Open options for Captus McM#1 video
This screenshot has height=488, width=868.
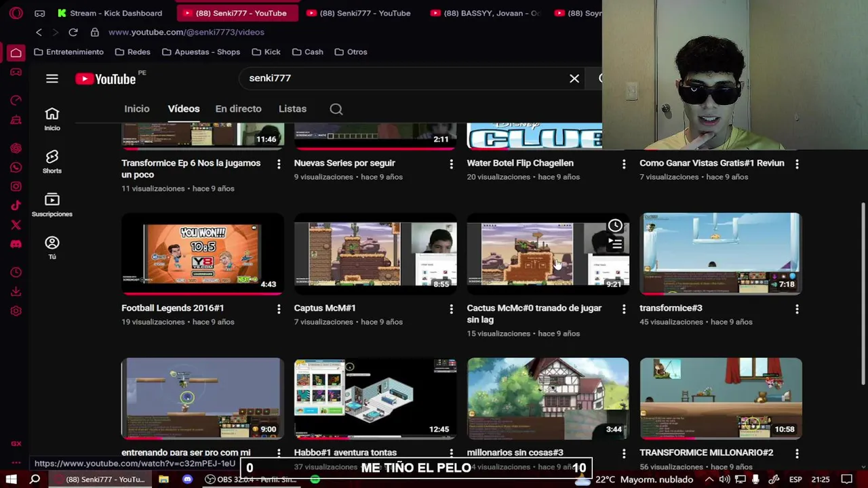[x=452, y=309]
